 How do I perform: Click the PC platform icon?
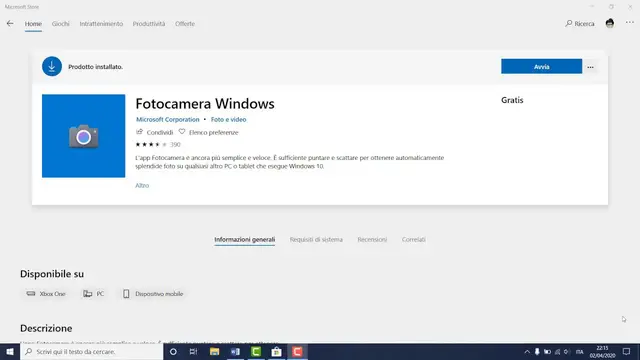(87, 294)
